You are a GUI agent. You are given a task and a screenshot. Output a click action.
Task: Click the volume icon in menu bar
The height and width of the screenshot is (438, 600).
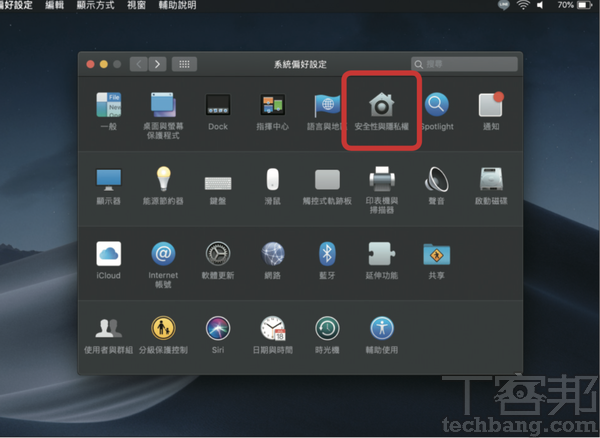click(540, 5)
